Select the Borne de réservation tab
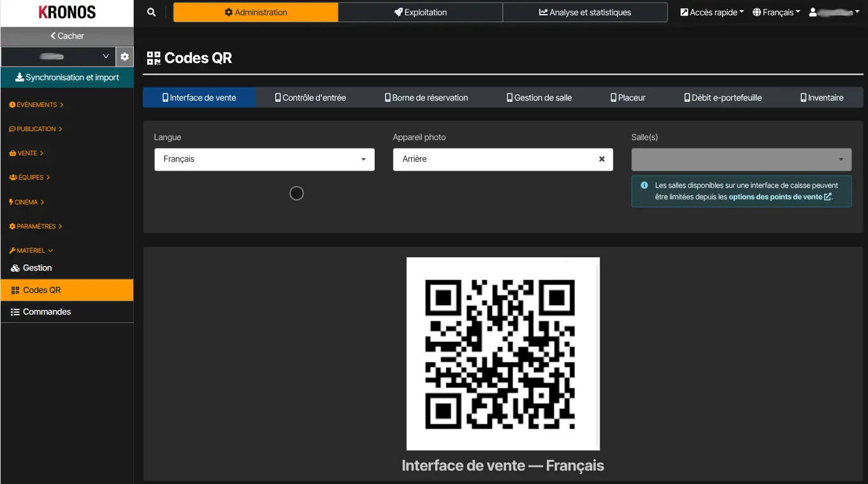 pyautogui.click(x=426, y=97)
